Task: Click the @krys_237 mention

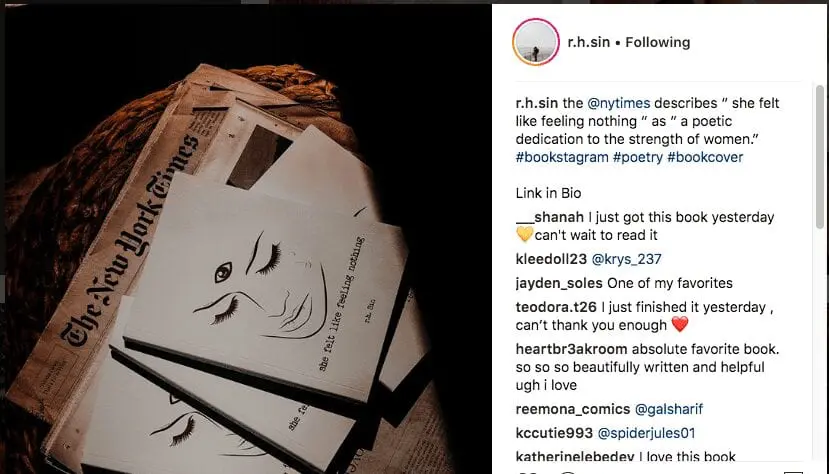Action: point(627,259)
